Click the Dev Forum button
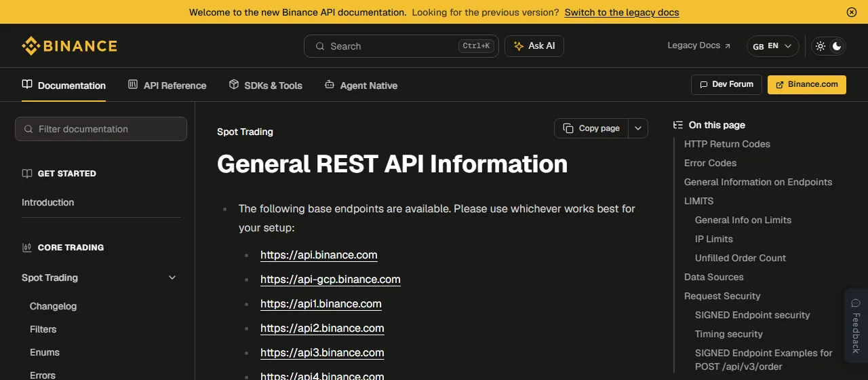The height and width of the screenshot is (380, 868). coord(726,85)
